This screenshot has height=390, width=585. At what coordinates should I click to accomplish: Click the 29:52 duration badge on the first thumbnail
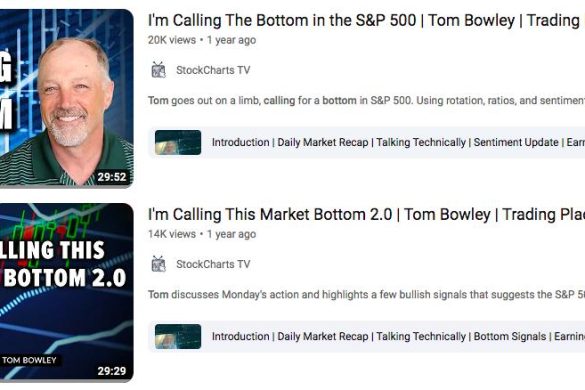112,177
